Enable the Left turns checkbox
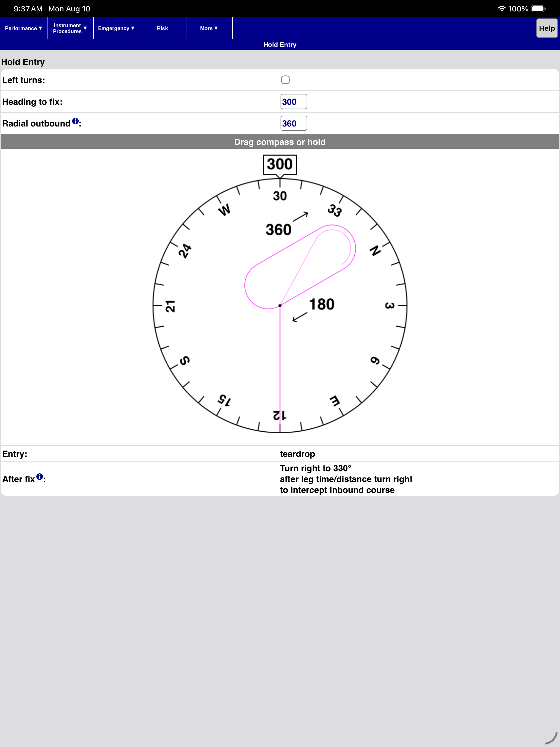 [x=285, y=80]
